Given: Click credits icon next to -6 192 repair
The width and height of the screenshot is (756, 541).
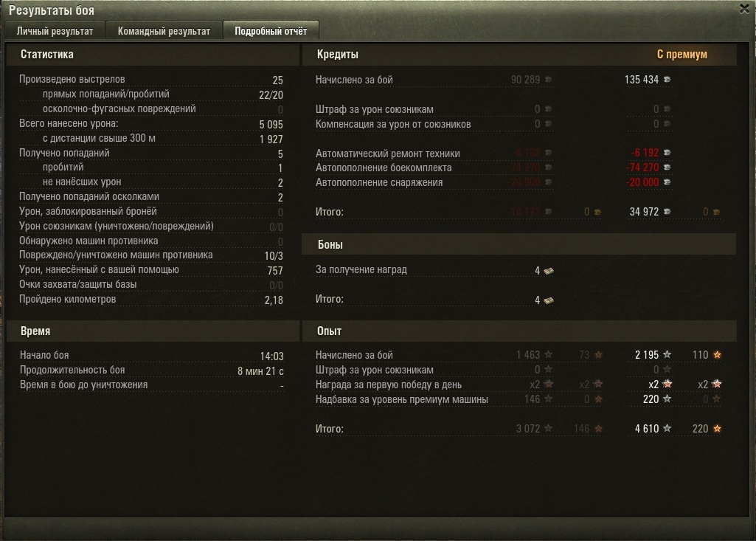Looking at the screenshot, I should pyautogui.click(x=667, y=153).
